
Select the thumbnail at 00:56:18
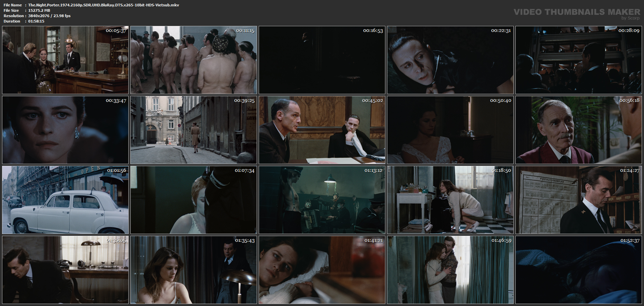pos(578,130)
